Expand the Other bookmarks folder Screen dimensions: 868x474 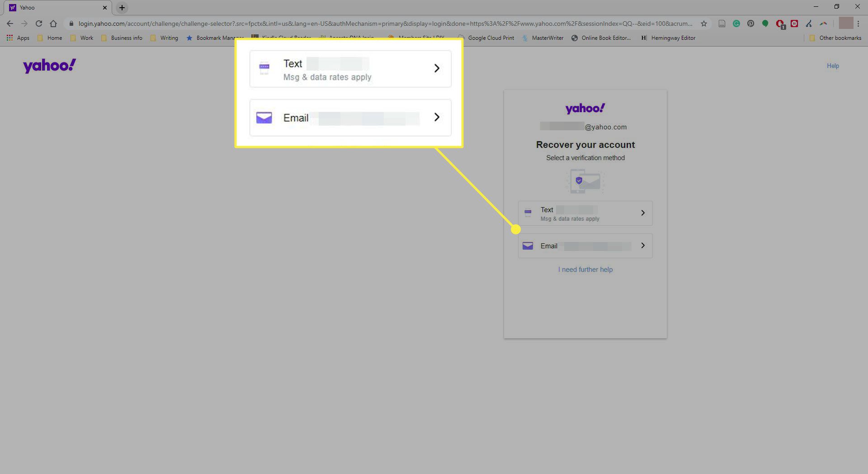point(835,38)
